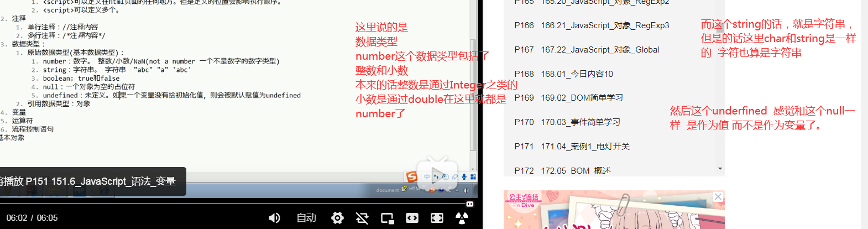Open the 自动 quality selector
The height and width of the screenshot is (229, 868).
tap(306, 218)
